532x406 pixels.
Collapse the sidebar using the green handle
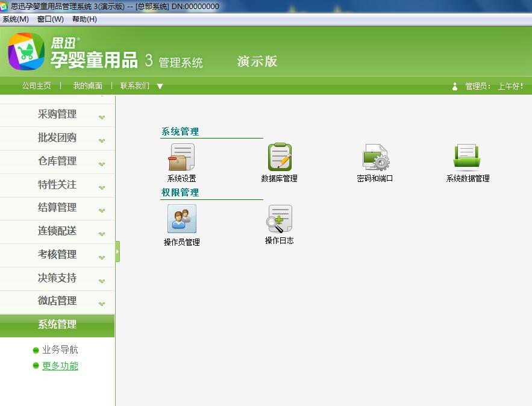(117, 251)
